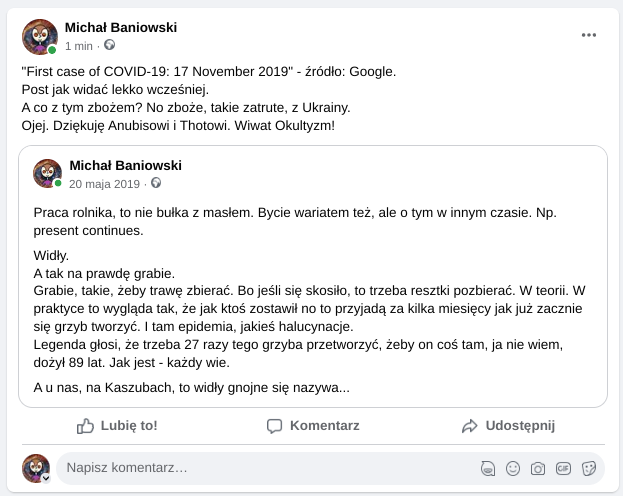The height and width of the screenshot is (496, 623).
Task: Click the public globe icon next to 1 min
Action: coord(110,46)
